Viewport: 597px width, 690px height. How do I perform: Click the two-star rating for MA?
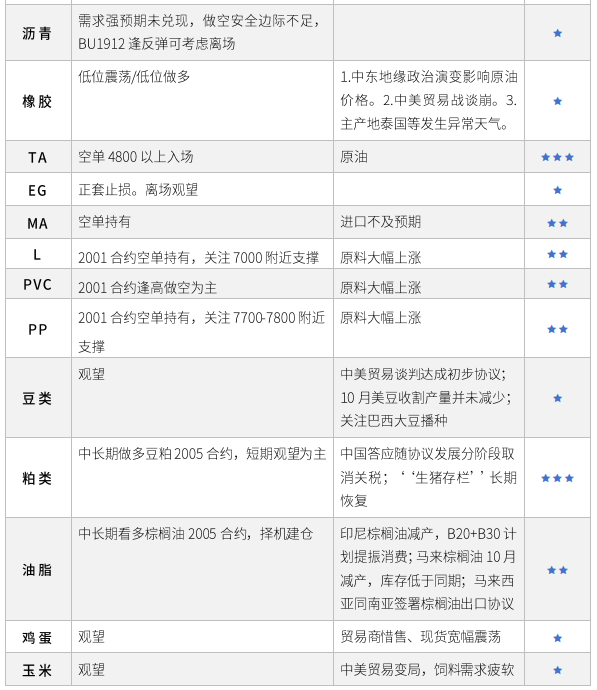pos(557,223)
